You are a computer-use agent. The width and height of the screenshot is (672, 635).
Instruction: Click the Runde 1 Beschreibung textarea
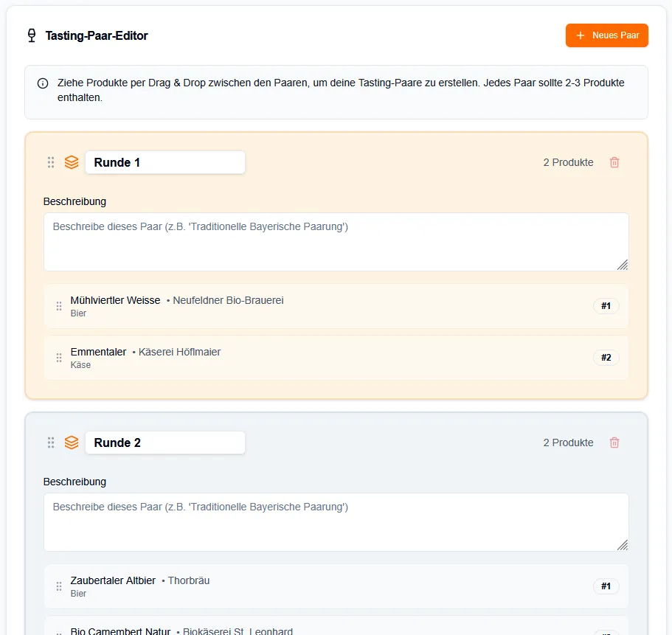pos(336,242)
